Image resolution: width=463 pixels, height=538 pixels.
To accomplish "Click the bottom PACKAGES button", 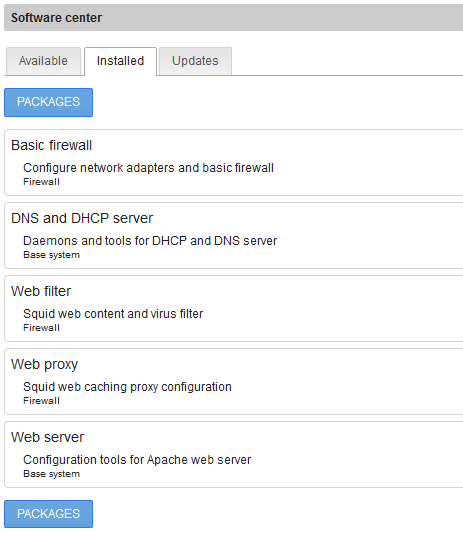I will [48, 514].
